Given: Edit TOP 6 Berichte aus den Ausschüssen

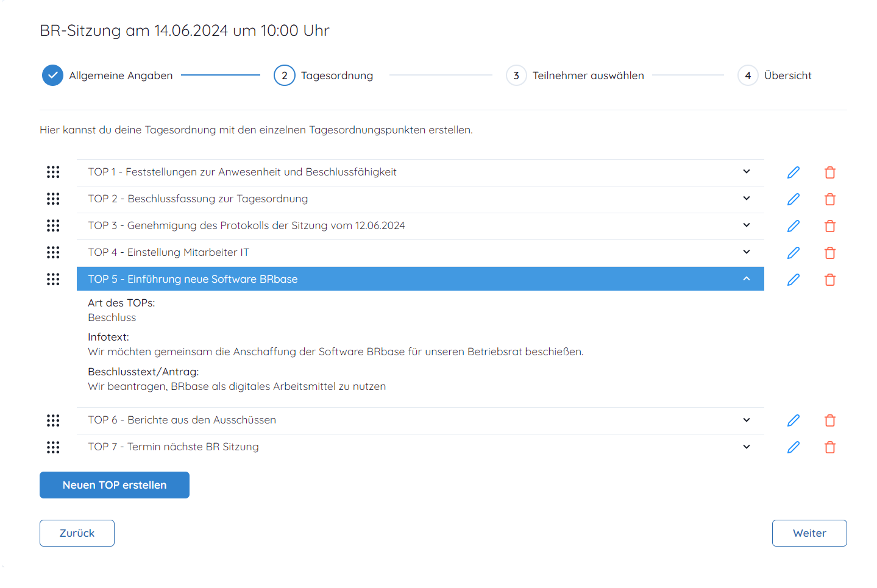Looking at the screenshot, I should click(793, 420).
